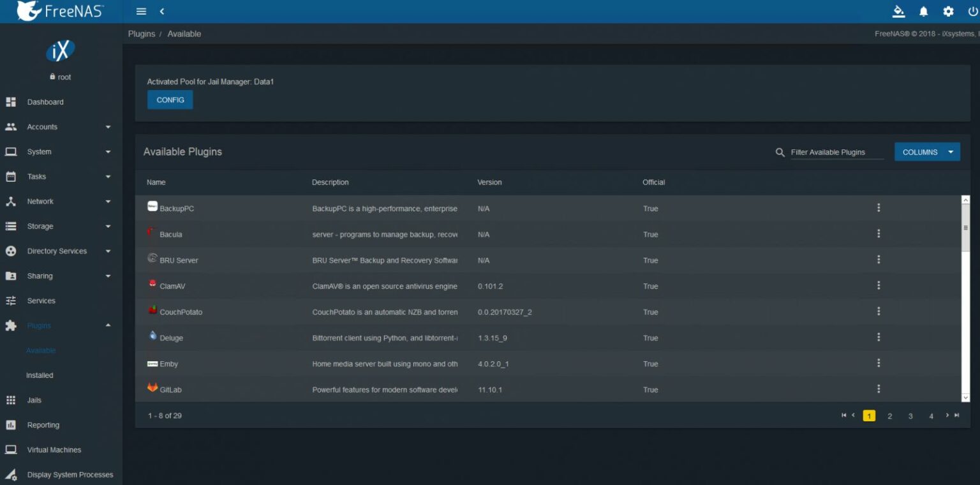Expand the Network menu

[x=61, y=202]
